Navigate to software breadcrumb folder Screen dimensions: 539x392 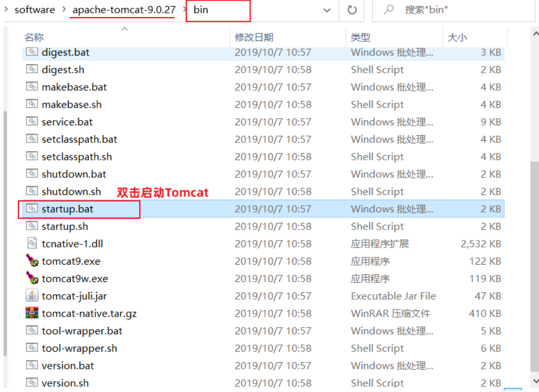35,10
